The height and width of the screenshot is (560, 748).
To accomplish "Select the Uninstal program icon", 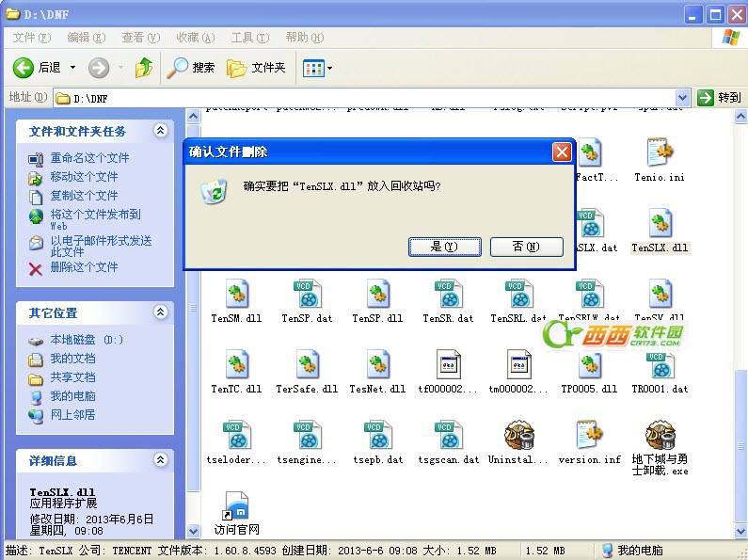I will (519, 435).
